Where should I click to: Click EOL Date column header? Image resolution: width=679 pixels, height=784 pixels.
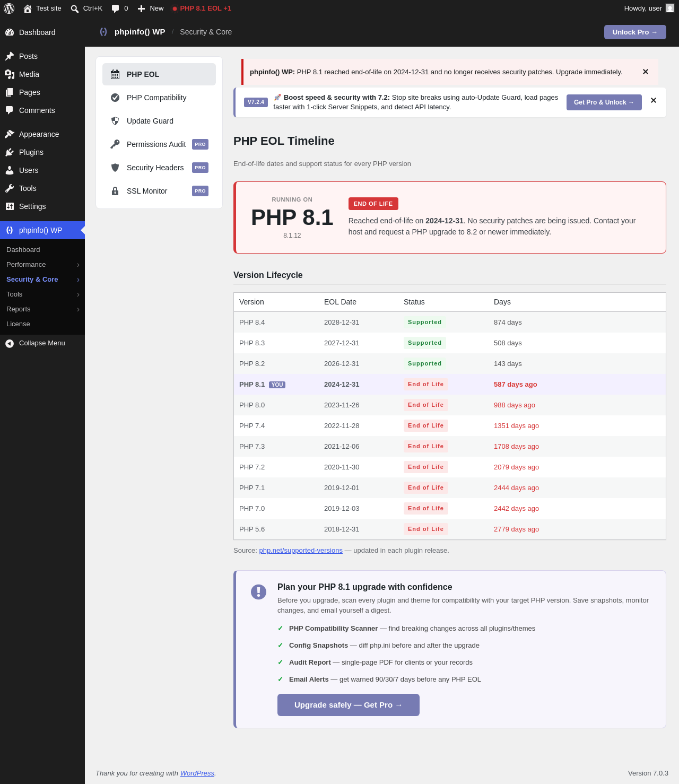tap(340, 302)
